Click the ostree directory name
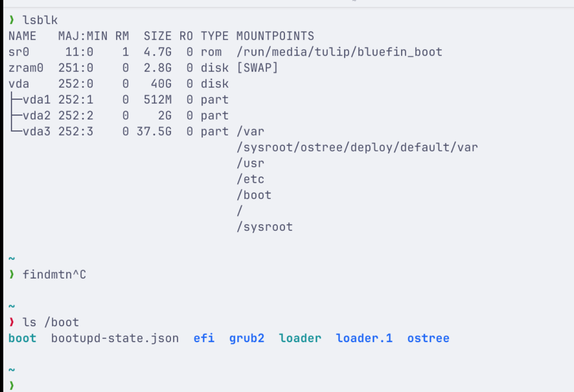 [428, 338]
